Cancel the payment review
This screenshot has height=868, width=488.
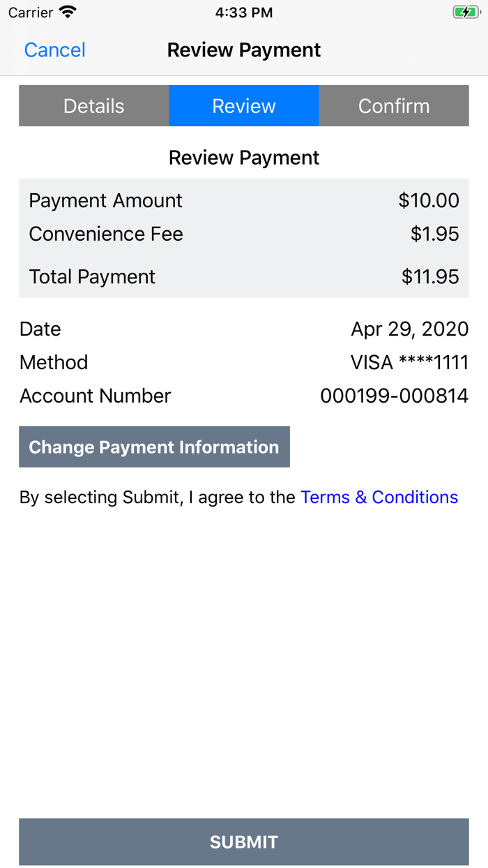pos(54,50)
